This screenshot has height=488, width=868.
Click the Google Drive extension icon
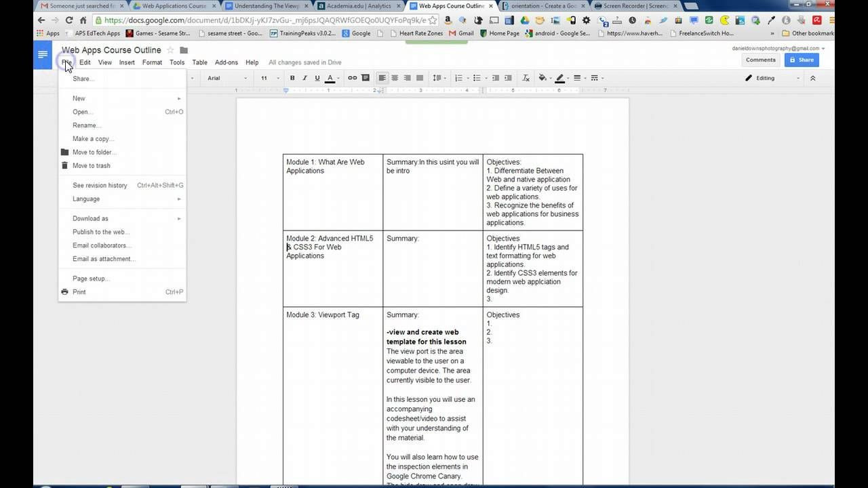[x=524, y=20]
